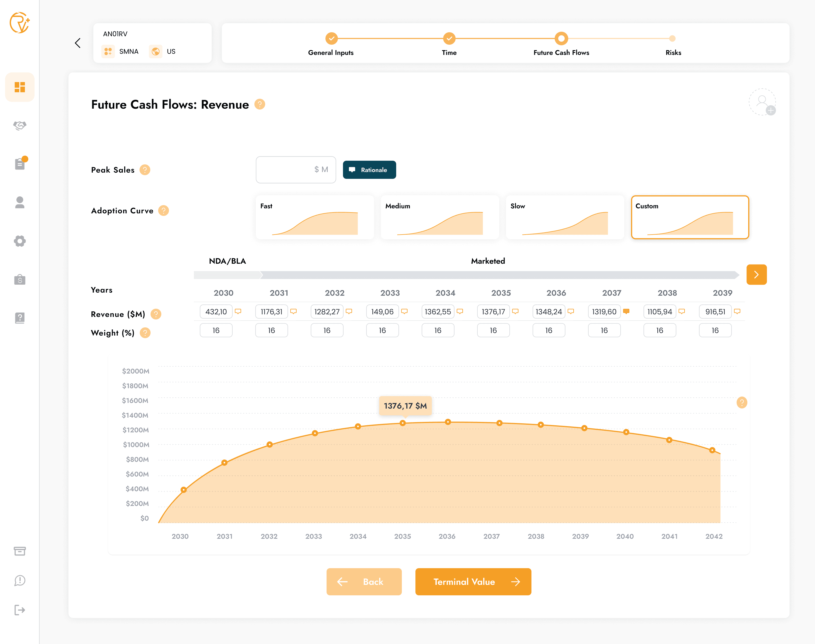Image resolution: width=815 pixels, height=644 pixels.
Task: Open the filled comment icon for 2037 revenue
Action: point(626,312)
